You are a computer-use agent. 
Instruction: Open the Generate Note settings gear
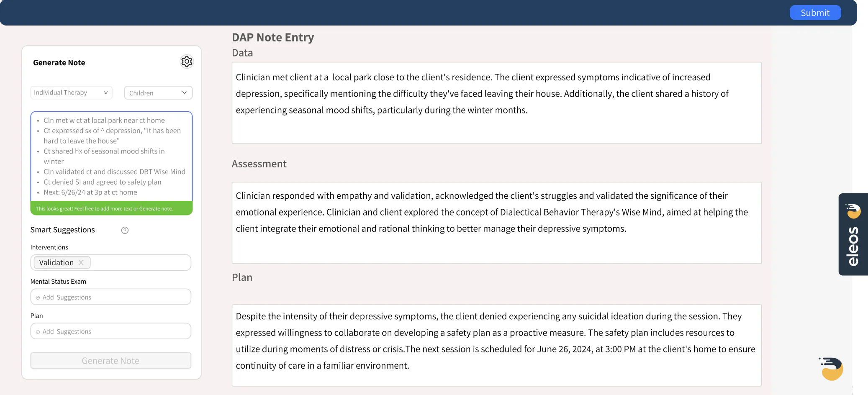tap(187, 62)
